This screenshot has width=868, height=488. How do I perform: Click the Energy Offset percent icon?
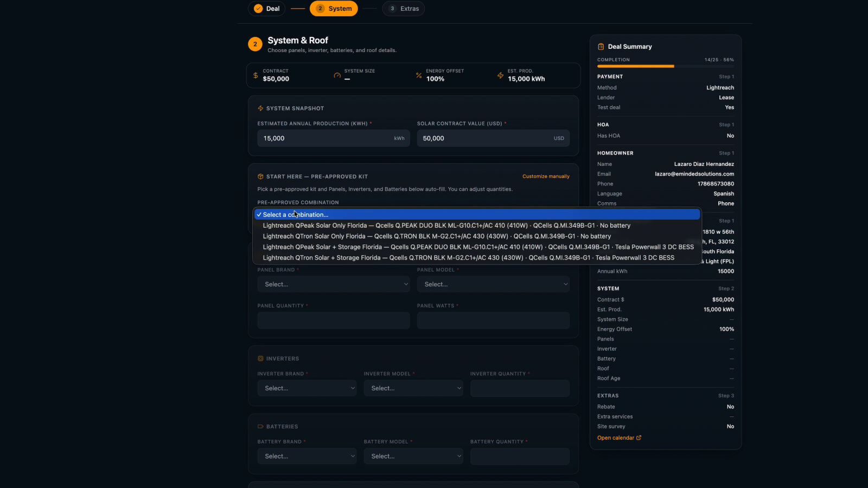pyautogui.click(x=419, y=75)
